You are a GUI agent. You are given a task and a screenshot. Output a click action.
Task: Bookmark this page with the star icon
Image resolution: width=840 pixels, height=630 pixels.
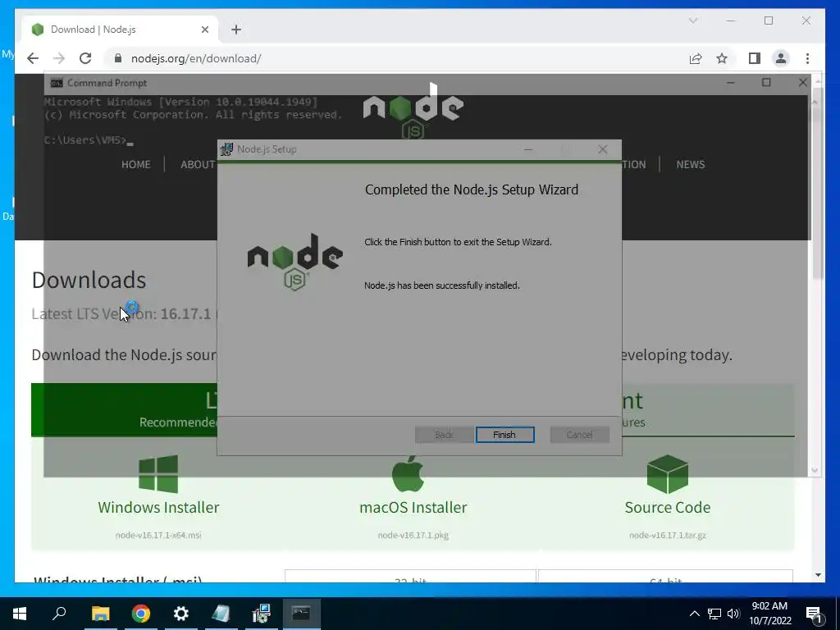722,58
